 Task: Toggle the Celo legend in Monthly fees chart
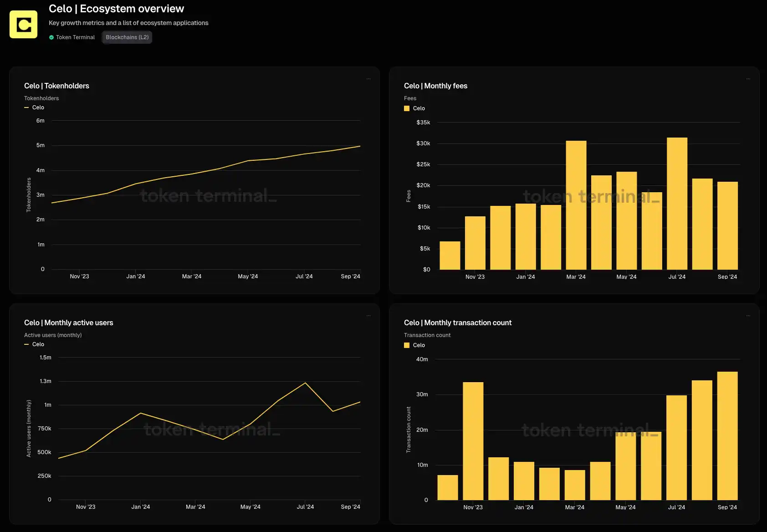pos(414,108)
